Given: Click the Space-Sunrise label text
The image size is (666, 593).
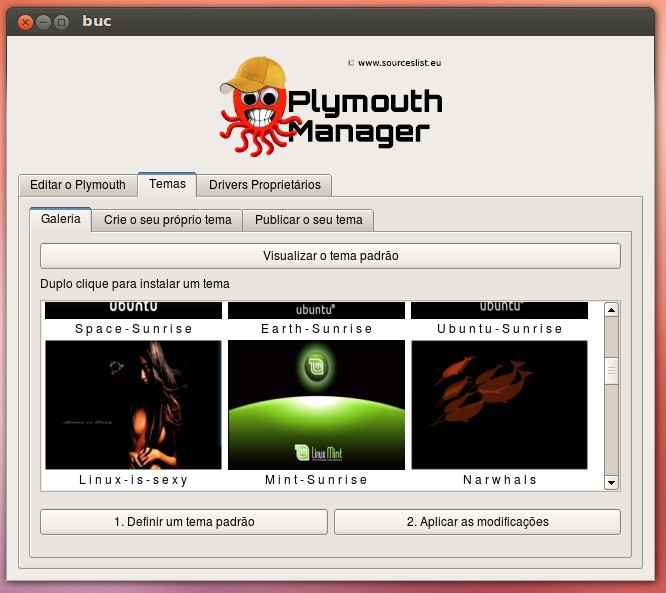Looking at the screenshot, I should click(x=133, y=329).
